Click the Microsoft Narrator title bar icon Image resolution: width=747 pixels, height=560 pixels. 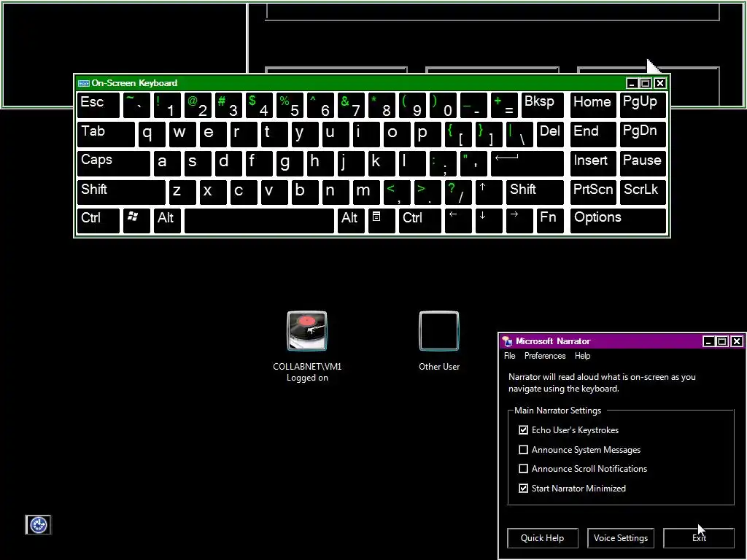(x=508, y=341)
